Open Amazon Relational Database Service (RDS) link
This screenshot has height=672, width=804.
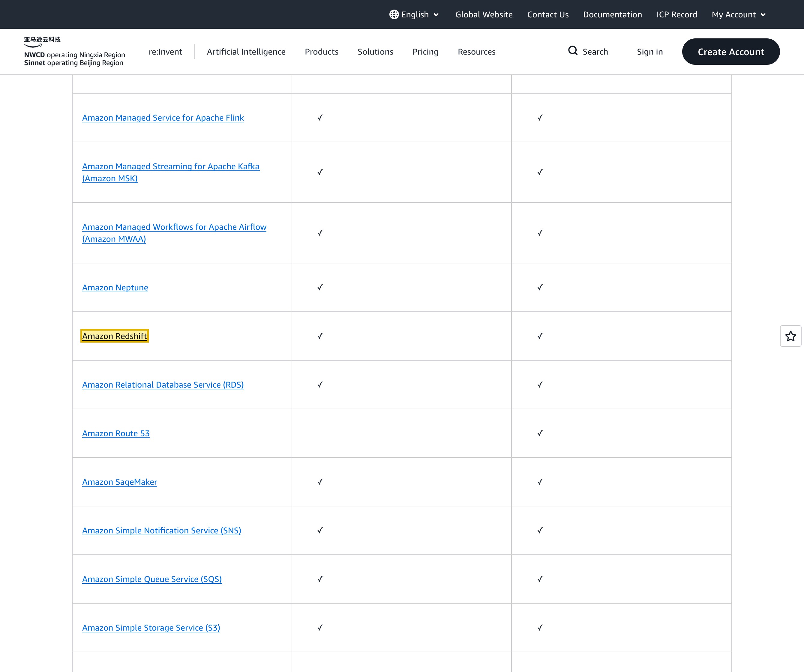[163, 384]
